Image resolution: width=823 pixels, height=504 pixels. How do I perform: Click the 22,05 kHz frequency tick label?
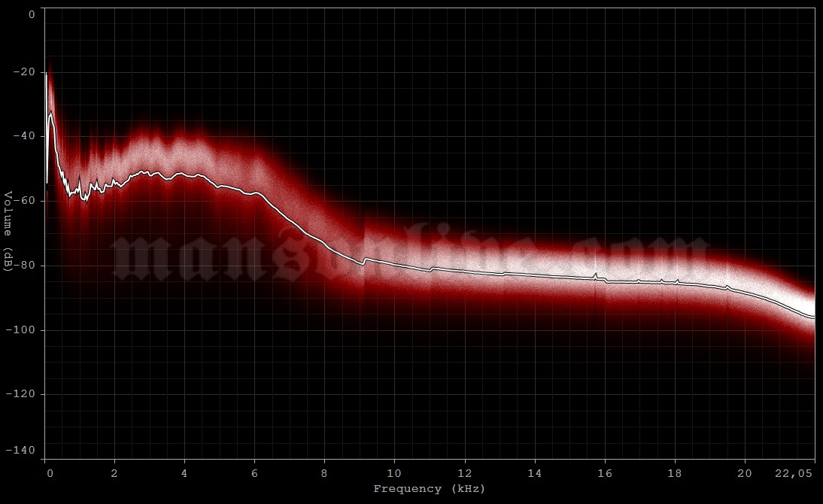(x=794, y=474)
